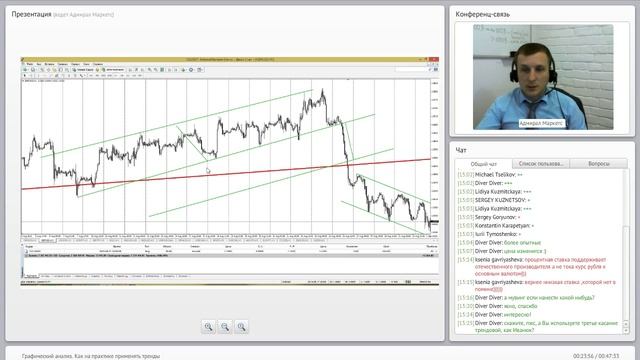Screen dimensions: 640x360
Task: Select the Торговля tab in the terminal panel
Action: [x=31, y=276]
